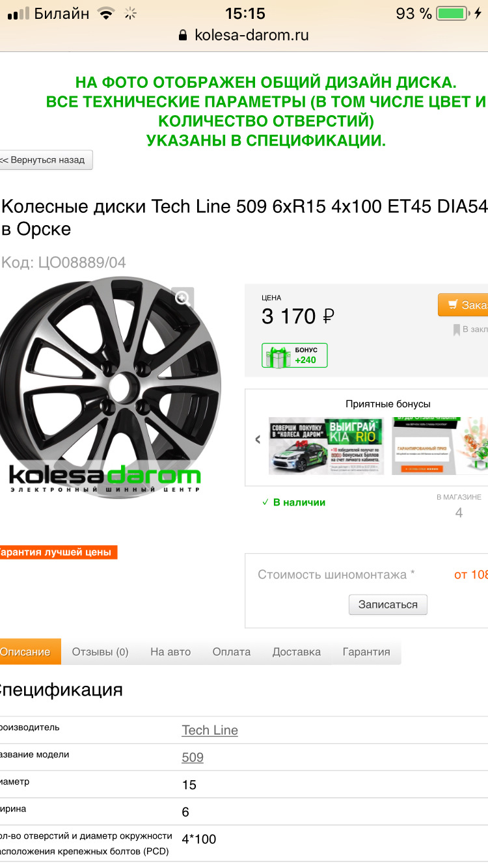Tap the bookmark icon to add to favorites
This screenshot has height=868, width=488.
pos(457,330)
